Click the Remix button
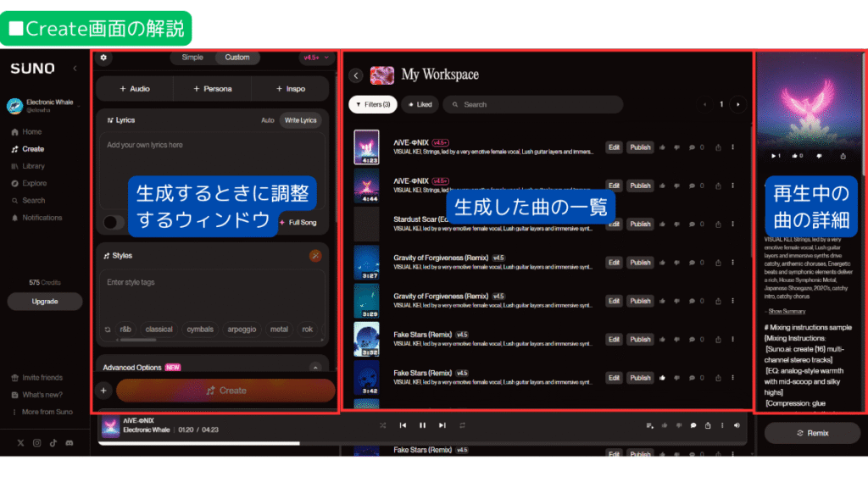 tap(812, 433)
